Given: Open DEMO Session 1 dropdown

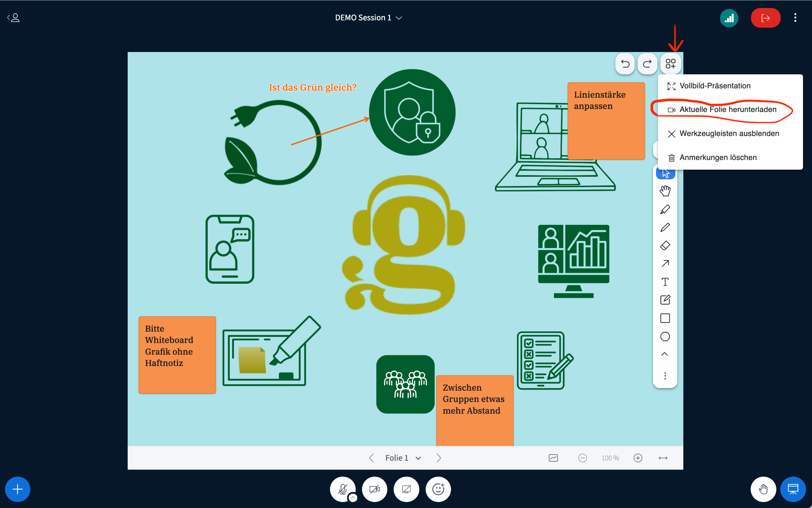Looking at the screenshot, I should (368, 17).
